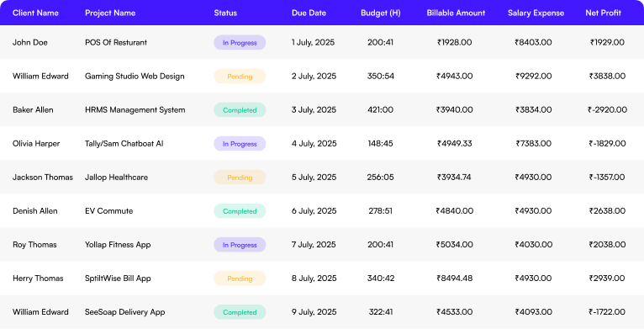The width and height of the screenshot is (644, 329).
Task: Open the SptiltWise Bill App project
Action: point(118,279)
